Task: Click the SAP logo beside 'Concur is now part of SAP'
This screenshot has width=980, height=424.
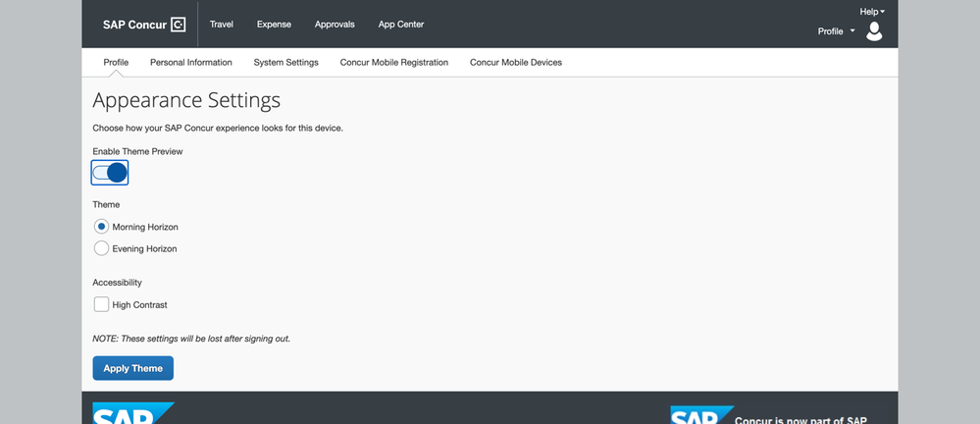Action: (x=701, y=414)
